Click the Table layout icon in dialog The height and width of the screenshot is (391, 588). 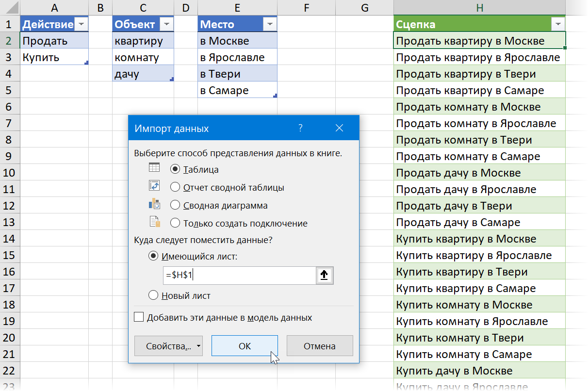click(x=154, y=168)
